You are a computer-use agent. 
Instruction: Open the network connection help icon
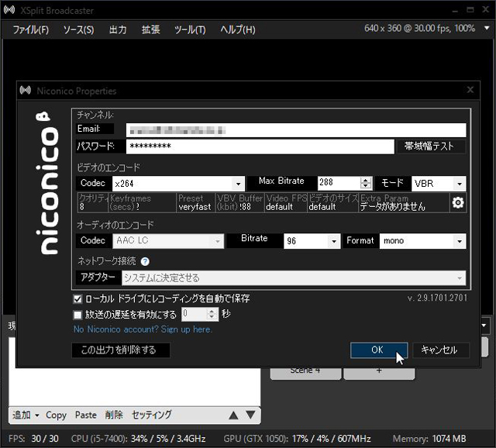click(145, 262)
